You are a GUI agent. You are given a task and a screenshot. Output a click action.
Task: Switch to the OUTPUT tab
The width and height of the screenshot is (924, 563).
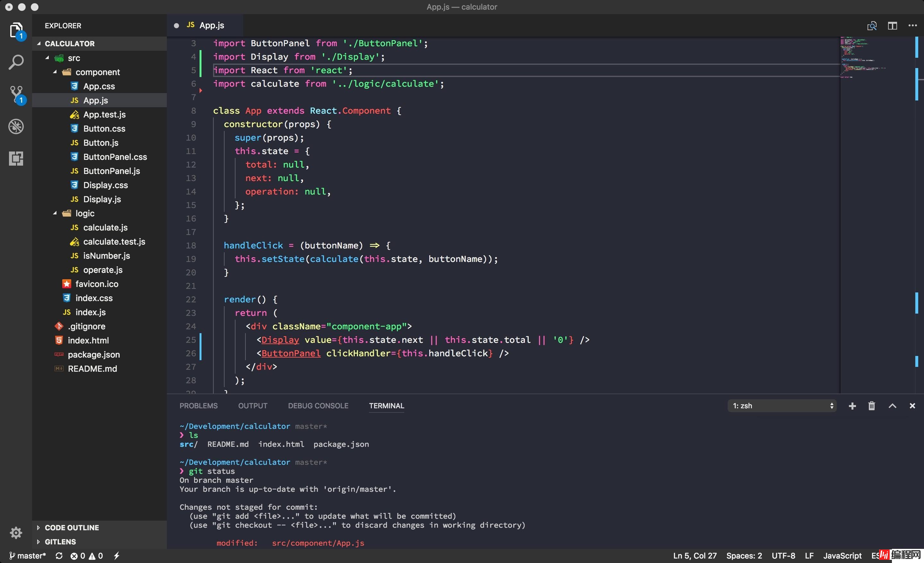[253, 405]
